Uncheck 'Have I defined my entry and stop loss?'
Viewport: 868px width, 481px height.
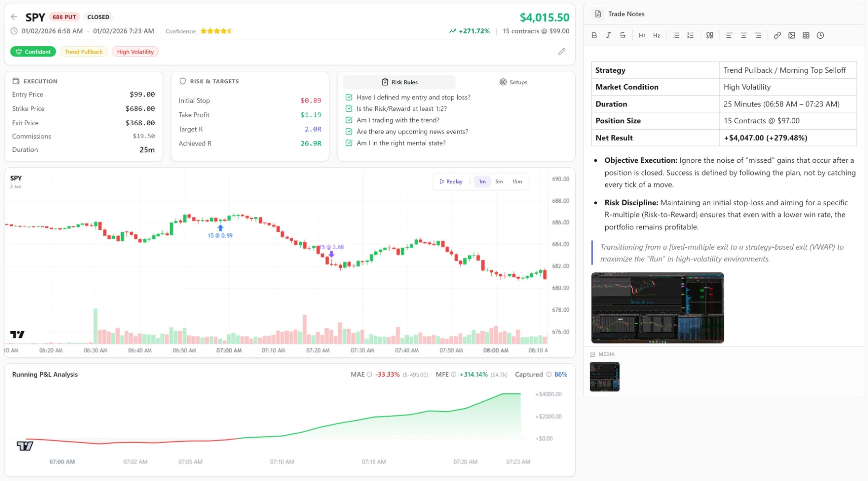349,97
